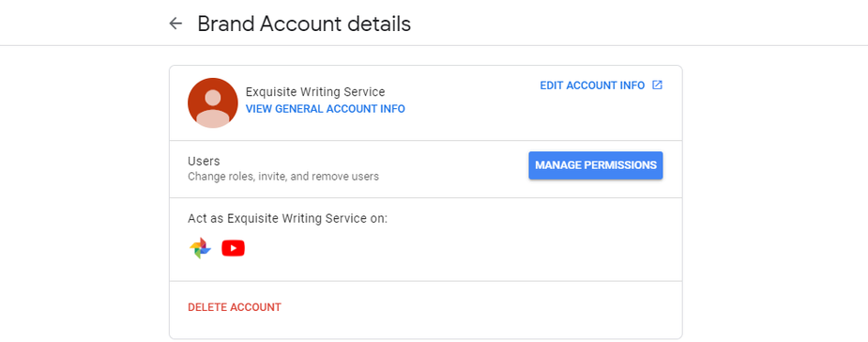The image size is (868, 342).
Task: Click the external-link icon beside Edit Account Info
Action: pos(657,85)
